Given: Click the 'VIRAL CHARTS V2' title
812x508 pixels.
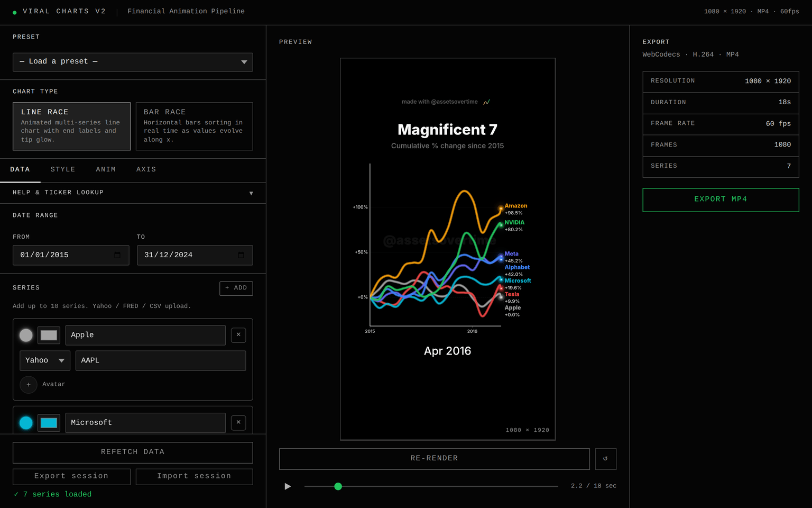Looking at the screenshot, I should point(64,11).
